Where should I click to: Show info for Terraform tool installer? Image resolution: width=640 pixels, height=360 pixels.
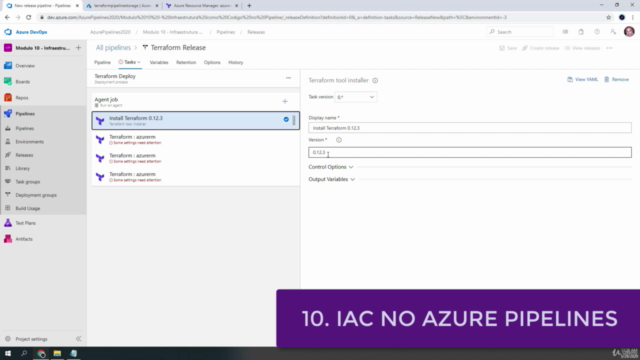click(x=375, y=80)
